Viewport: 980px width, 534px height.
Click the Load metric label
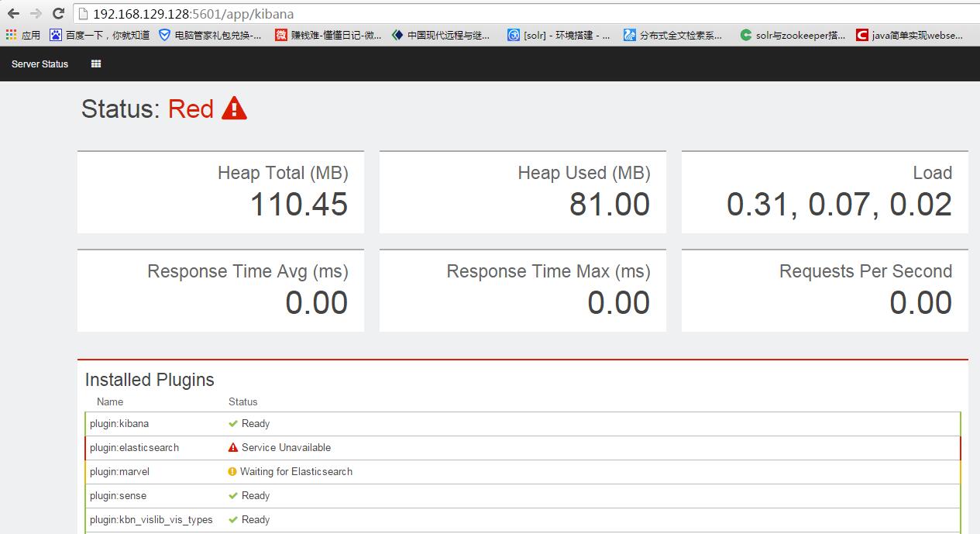pos(933,173)
